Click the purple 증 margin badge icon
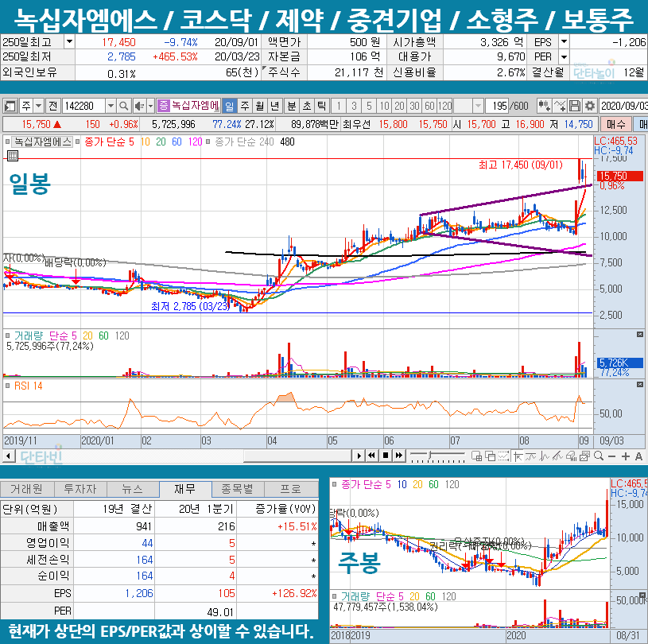The height and width of the screenshot is (644, 648). pos(164,106)
